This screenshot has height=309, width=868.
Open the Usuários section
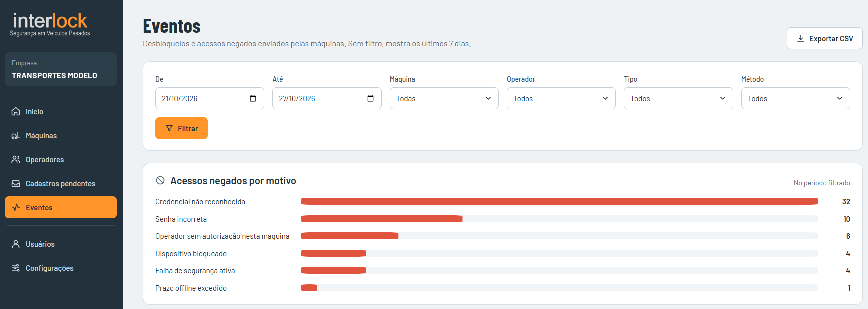point(61,244)
